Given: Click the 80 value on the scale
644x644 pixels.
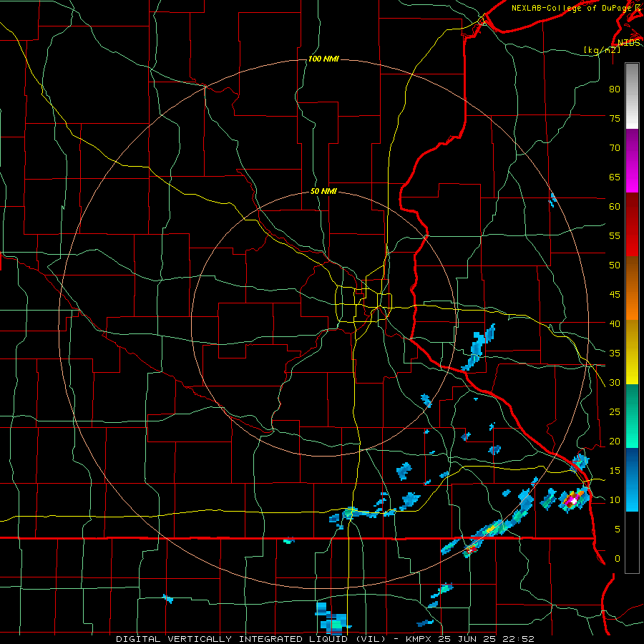Looking at the screenshot, I should 615,89.
